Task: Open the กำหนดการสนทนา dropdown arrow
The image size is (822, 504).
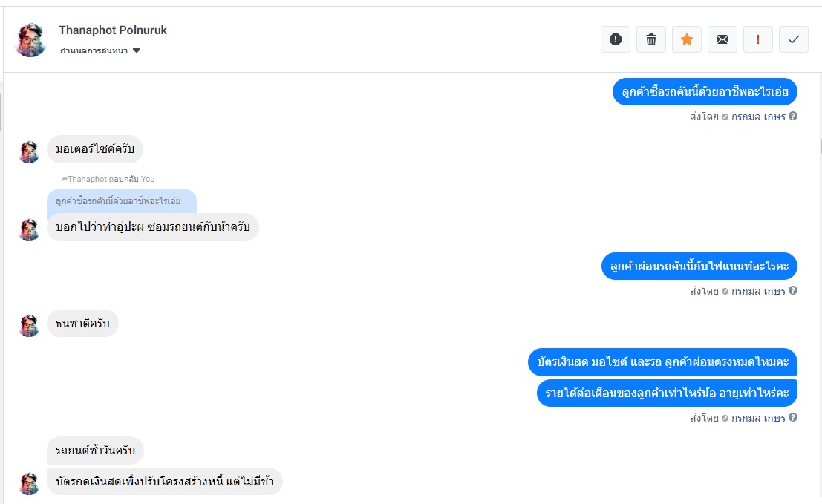Action: click(137, 50)
